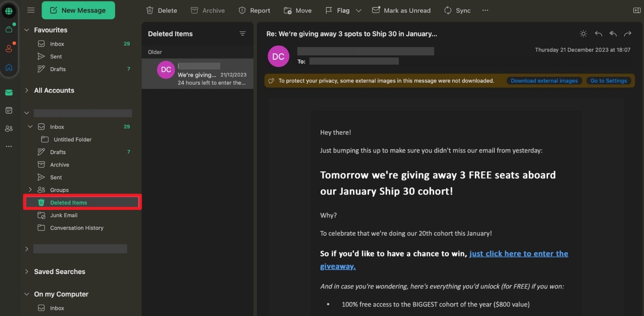
Task: Click the Reply arrow icon
Action: tap(598, 34)
